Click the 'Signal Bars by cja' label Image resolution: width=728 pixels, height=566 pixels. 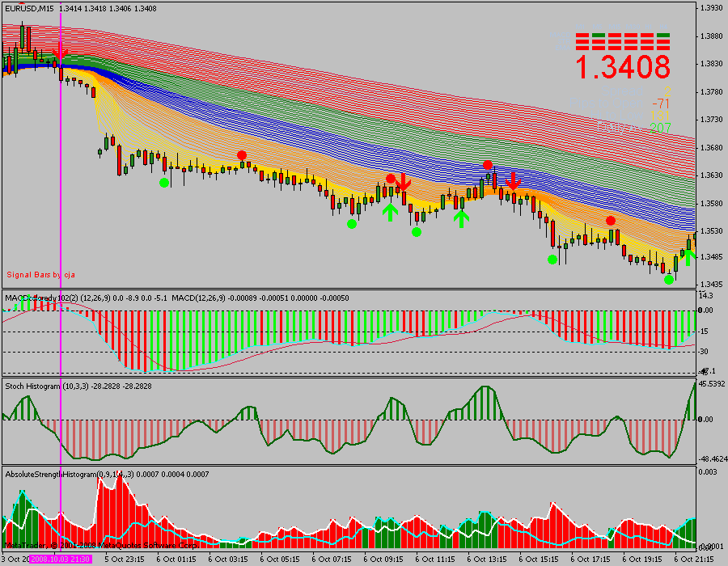[x=40, y=275]
